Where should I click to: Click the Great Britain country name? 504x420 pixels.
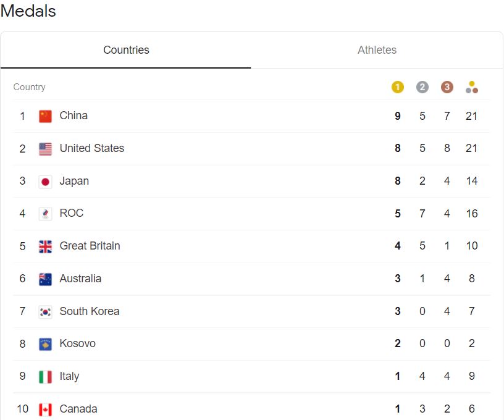[90, 246]
